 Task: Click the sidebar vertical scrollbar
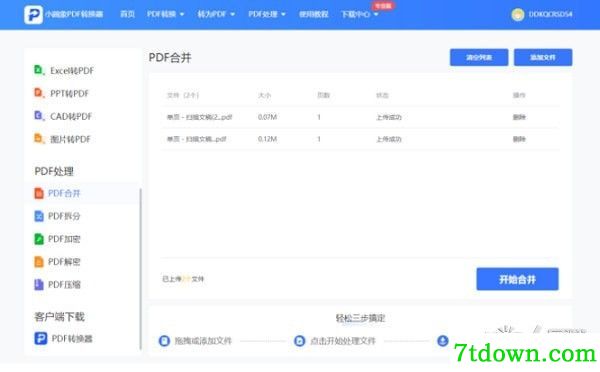point(140,269)
